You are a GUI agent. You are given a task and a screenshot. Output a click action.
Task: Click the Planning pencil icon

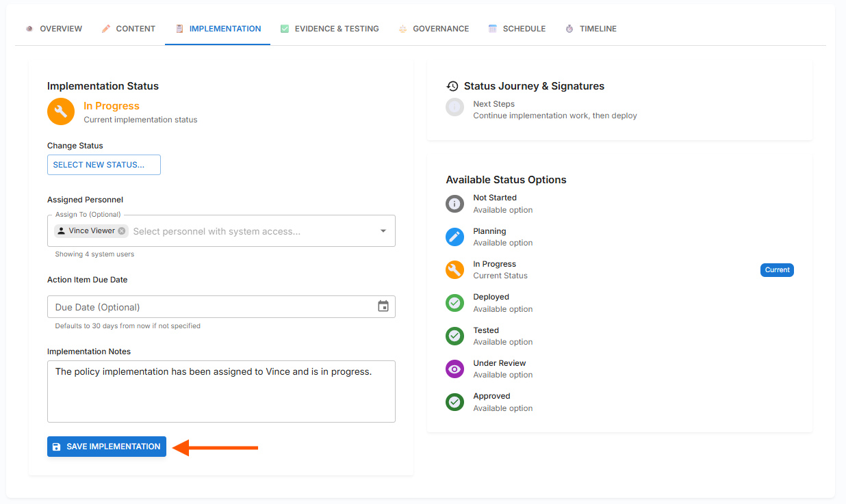click(454, 237)
